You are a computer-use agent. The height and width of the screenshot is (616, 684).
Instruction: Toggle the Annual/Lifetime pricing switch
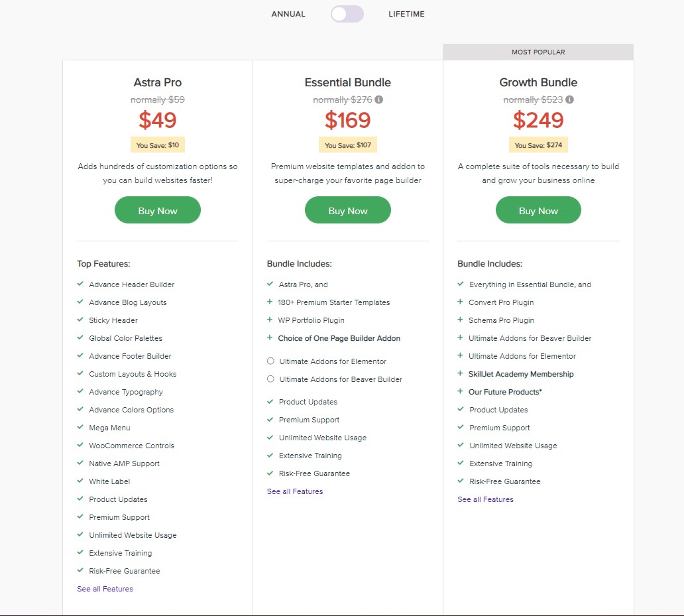tap(347, 14)
